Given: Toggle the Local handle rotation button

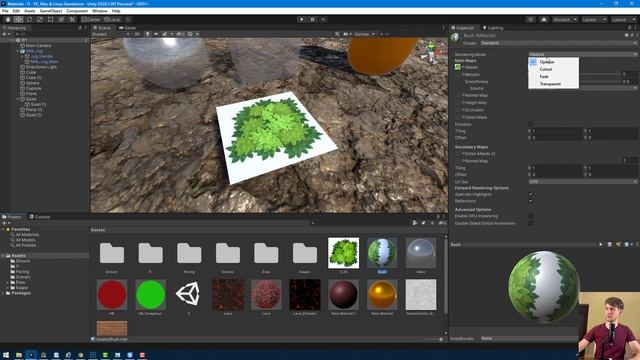Looking at the screenshot, I should tap(112, 19).
